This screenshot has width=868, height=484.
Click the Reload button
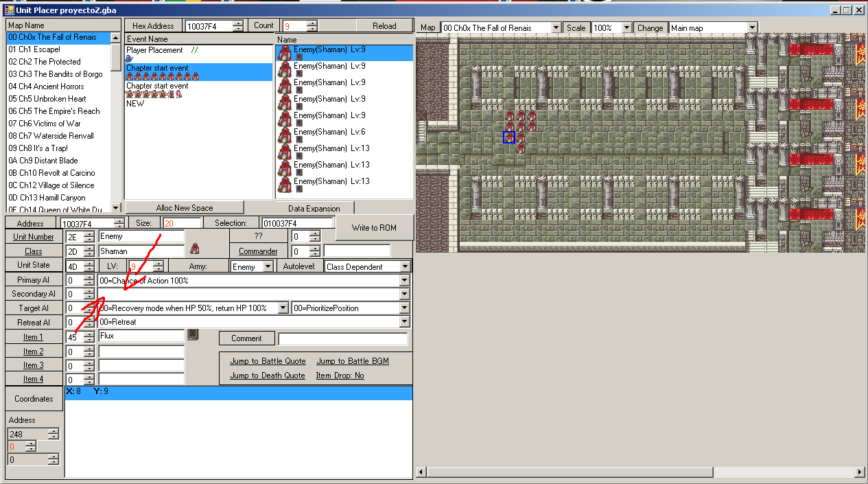tap(384, 26)
